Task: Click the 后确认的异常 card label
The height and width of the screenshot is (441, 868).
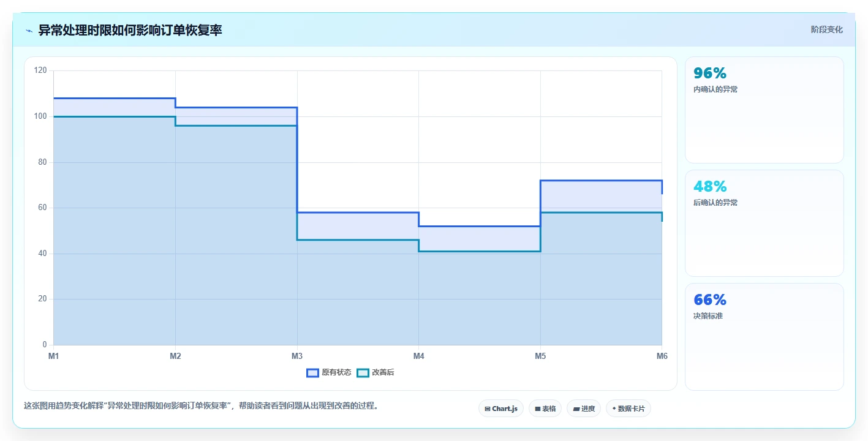Action: coord(715,203)
